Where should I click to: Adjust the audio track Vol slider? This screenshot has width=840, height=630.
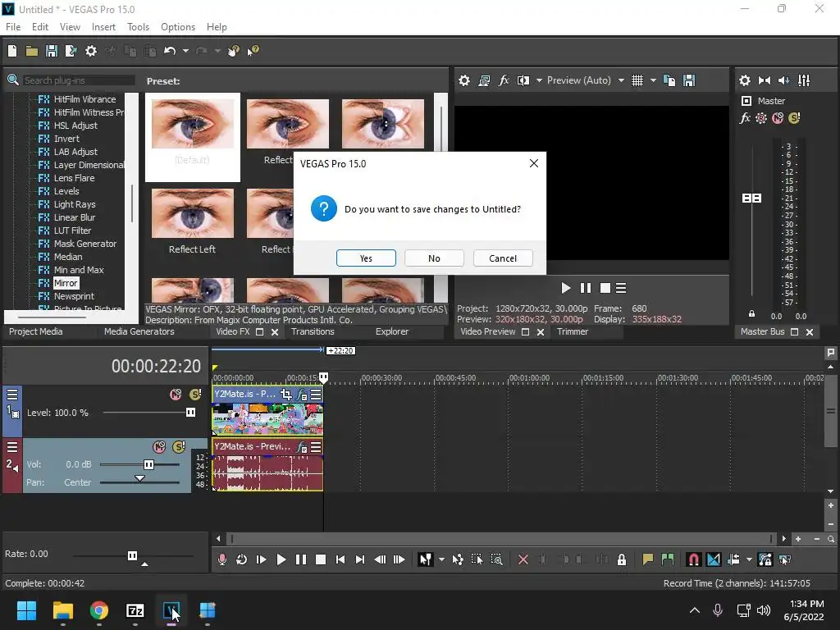point(149,464)
